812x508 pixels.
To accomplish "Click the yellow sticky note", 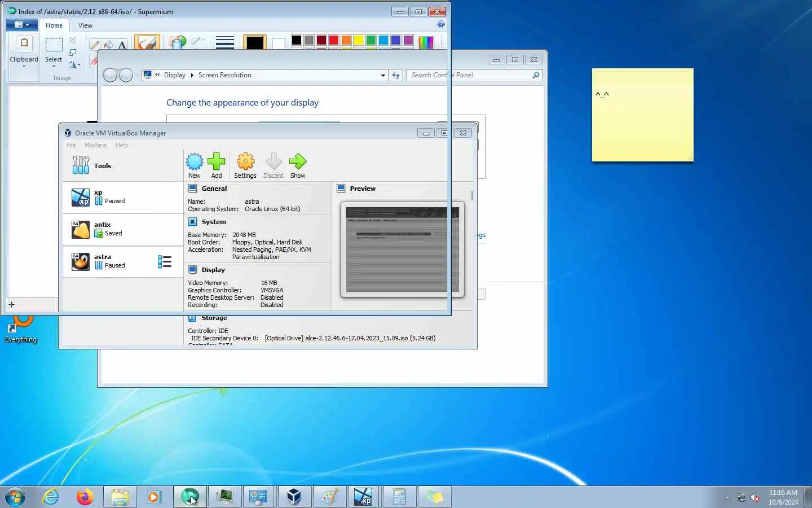I will click(643, 115).
